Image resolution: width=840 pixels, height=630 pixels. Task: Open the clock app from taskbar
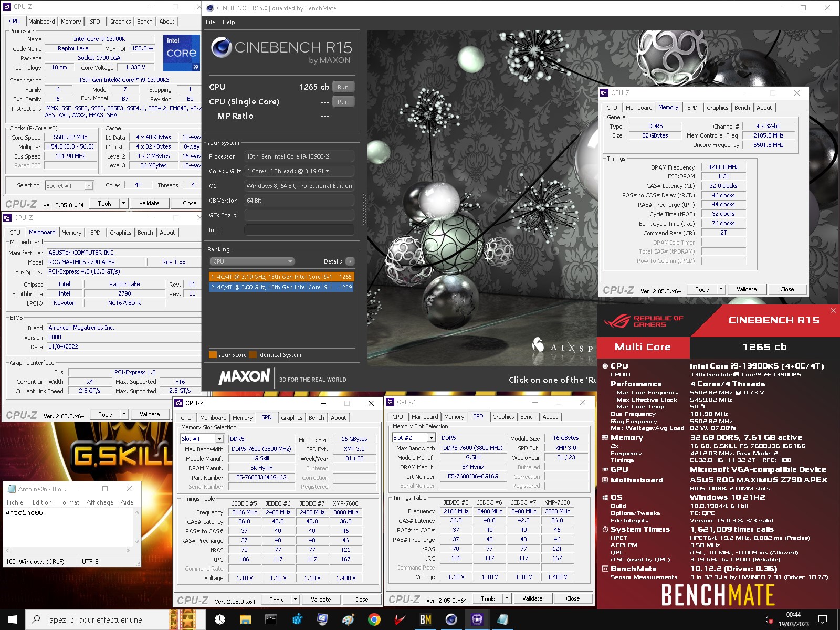tap(220, 619)
